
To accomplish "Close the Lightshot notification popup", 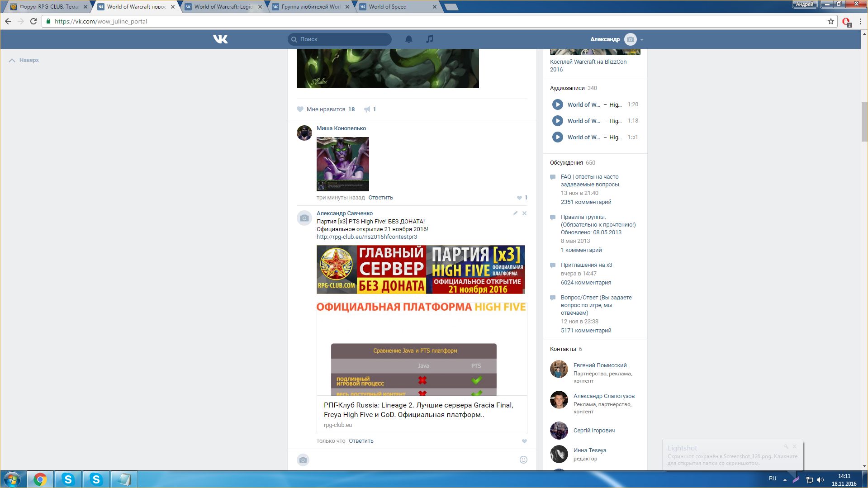I will tap(794, 446).
